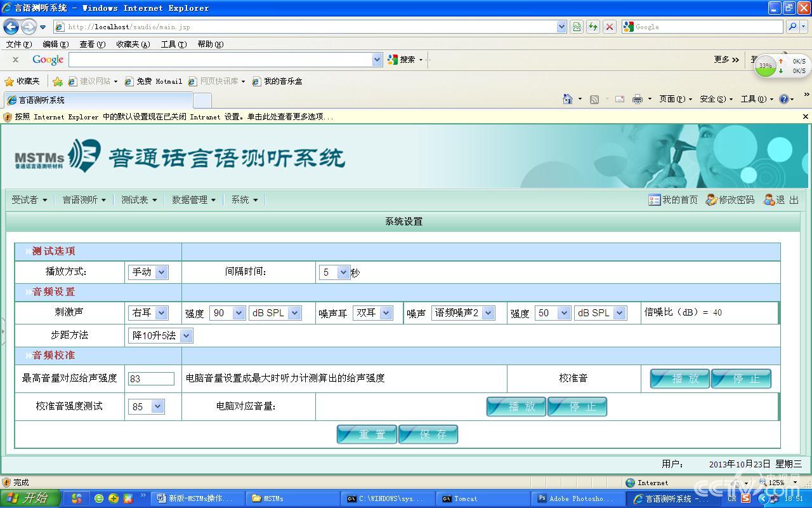Click the blue help question mark icon
The width and height of the screenshot is (812, 508).
pos(785,100)
